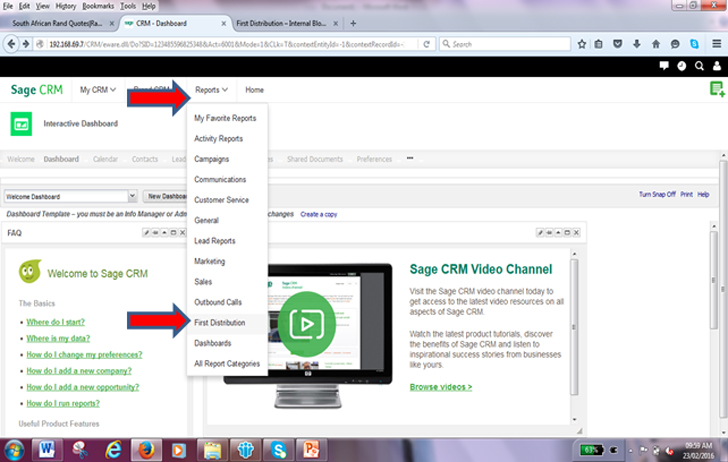Open Skype from the taskbar

pyautogui.click(x=279, y=449)
